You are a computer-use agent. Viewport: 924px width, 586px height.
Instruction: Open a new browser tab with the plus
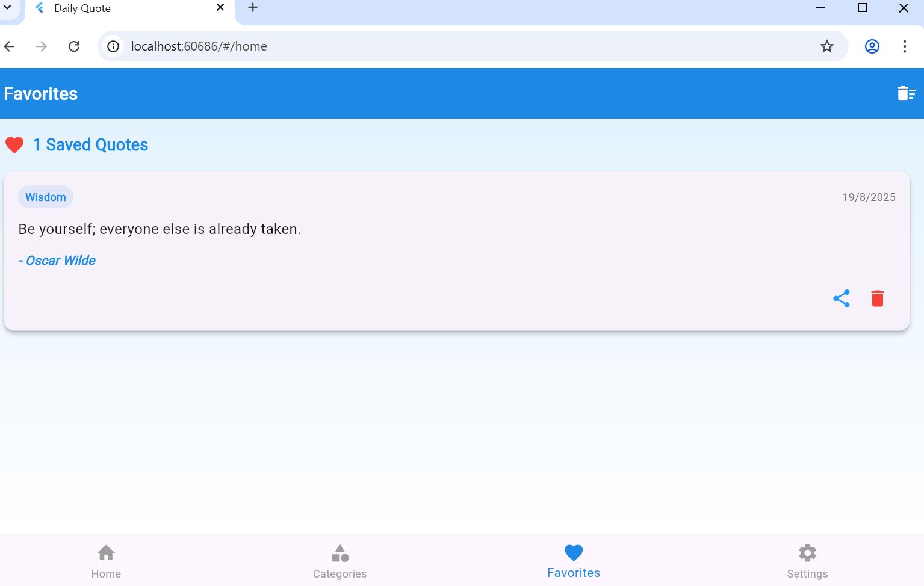252,8
